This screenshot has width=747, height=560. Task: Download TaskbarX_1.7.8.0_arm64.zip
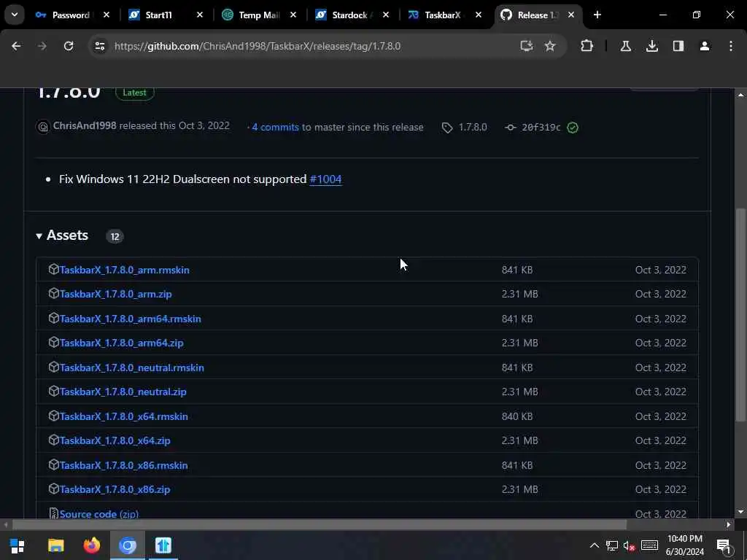pos(122,343)
